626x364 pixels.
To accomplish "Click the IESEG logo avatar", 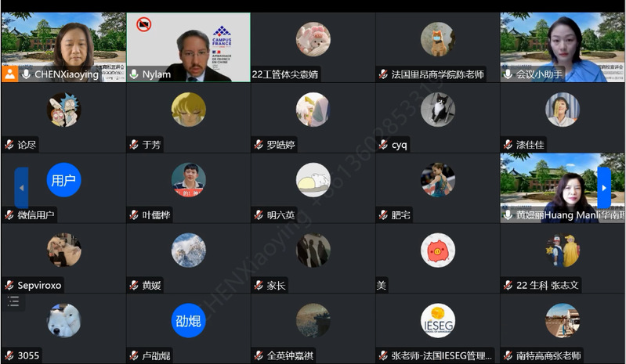I will 437,321.
